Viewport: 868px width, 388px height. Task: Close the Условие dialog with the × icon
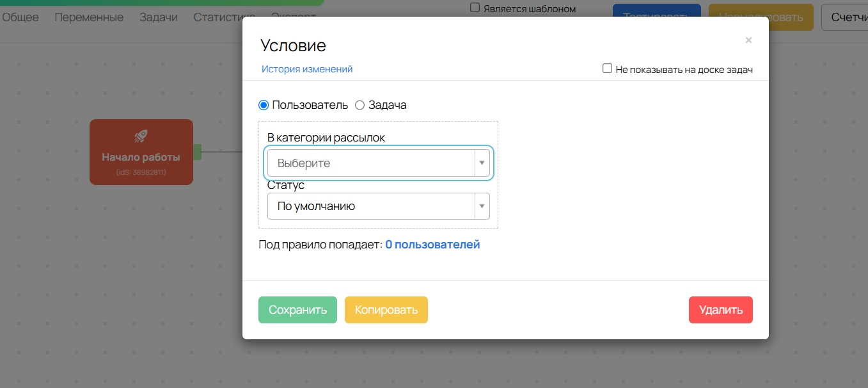748,40
